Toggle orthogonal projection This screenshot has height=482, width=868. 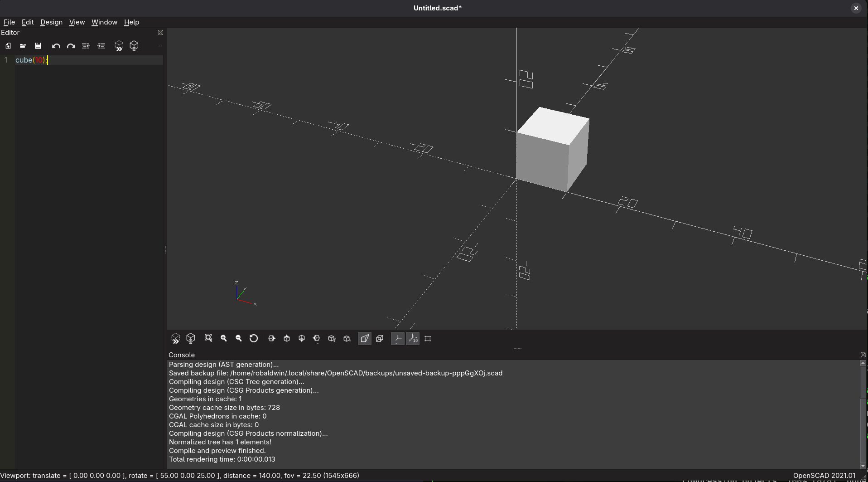[380, 338]
